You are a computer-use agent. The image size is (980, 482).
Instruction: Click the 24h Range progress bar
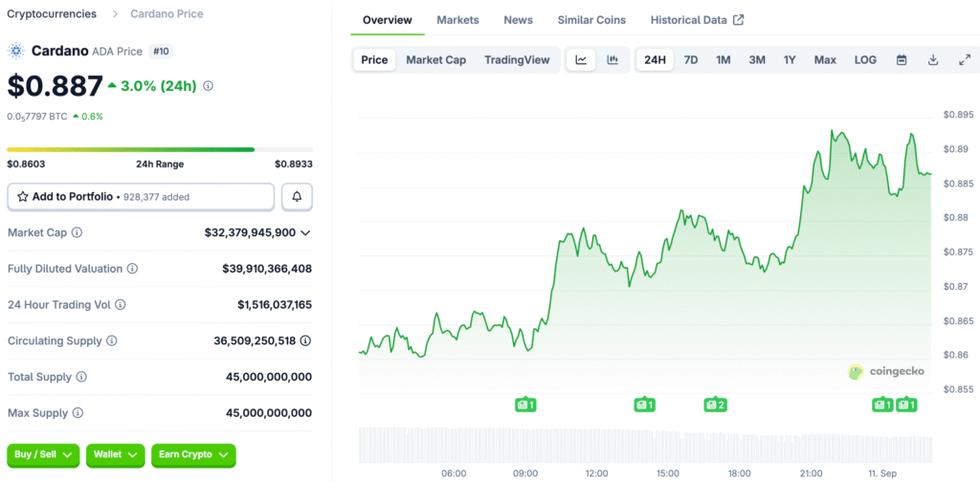(160, 150)
